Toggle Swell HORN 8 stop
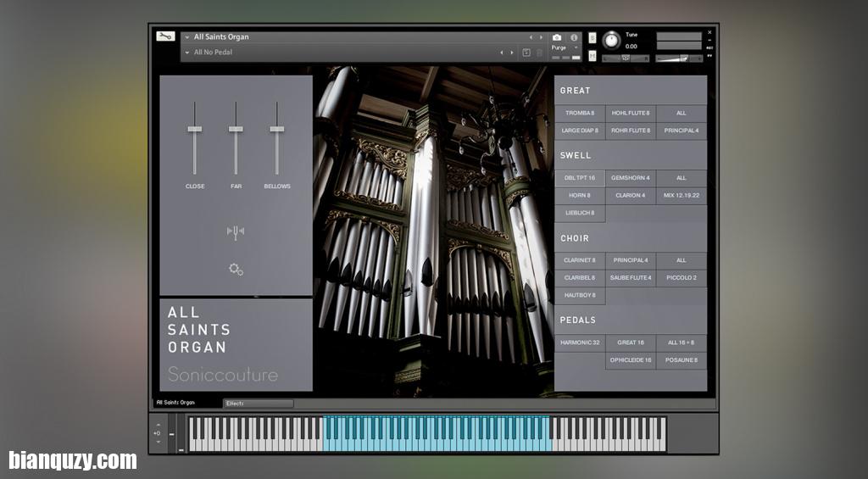 (x=580, y=196)
